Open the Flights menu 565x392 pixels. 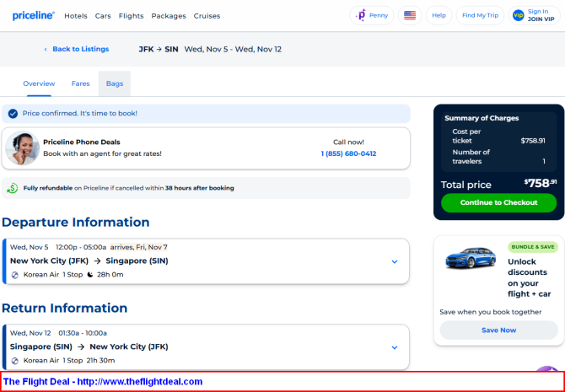pos(132,16)
